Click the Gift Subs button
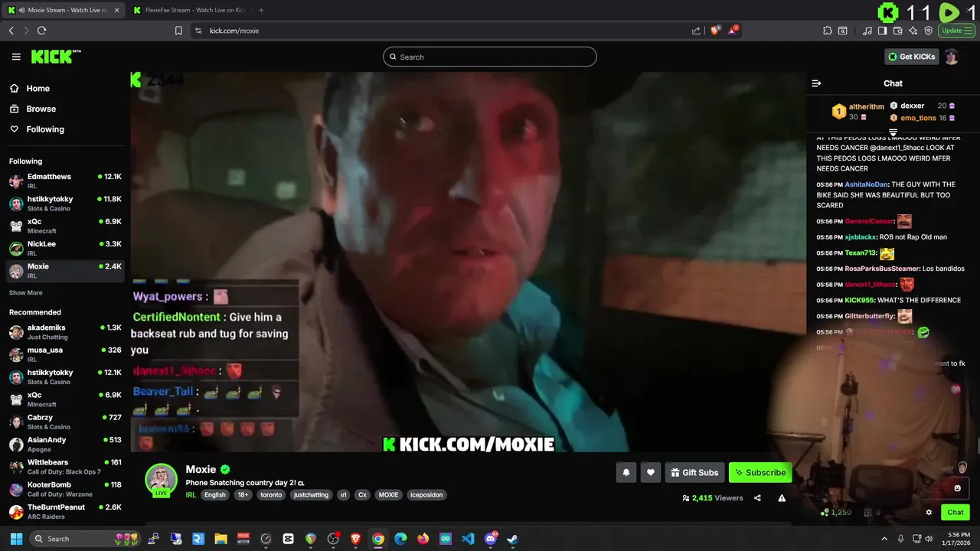The image size is (980, 551). tap(694, 472)
